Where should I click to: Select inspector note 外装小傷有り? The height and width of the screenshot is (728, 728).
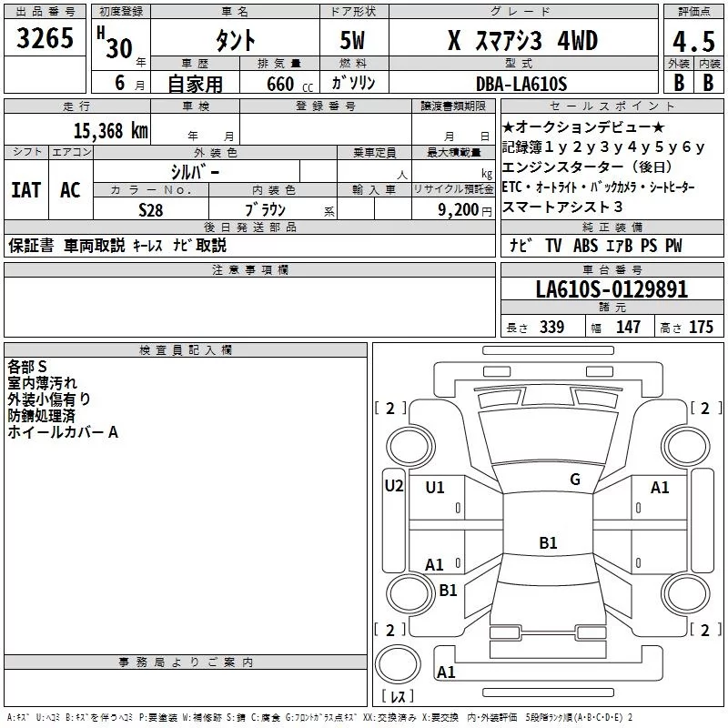point(49,399)
